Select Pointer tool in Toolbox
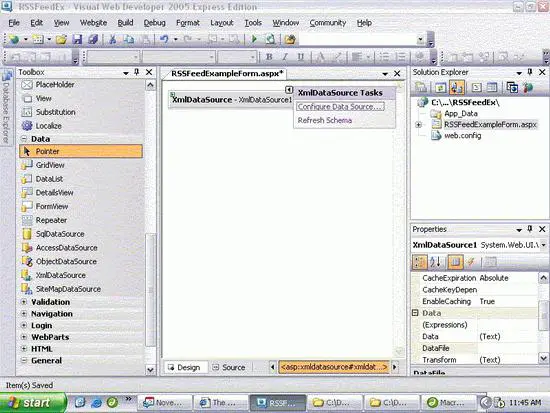Viewport: 550px width, 413px height. [x=81, y=151]
